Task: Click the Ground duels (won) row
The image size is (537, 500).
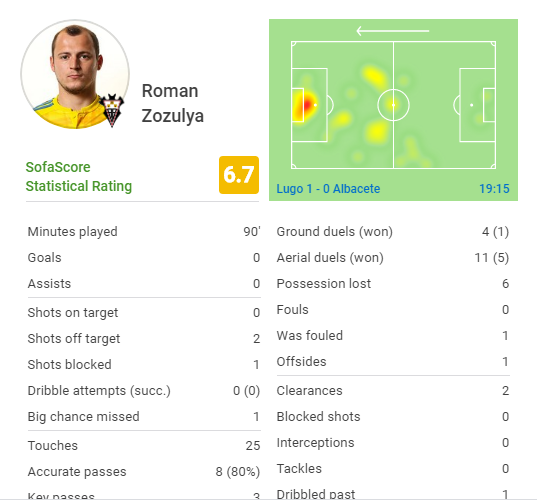Action: click(393, 232)
